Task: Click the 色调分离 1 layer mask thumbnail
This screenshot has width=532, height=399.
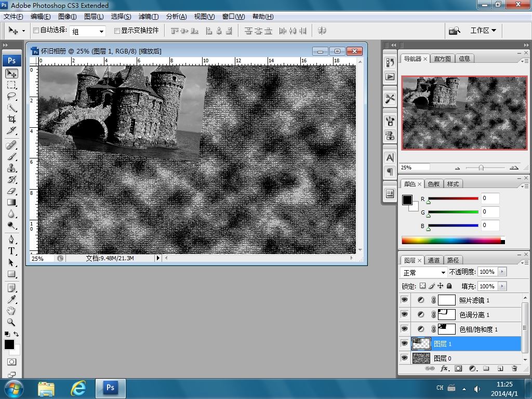Action: [447, 314]
